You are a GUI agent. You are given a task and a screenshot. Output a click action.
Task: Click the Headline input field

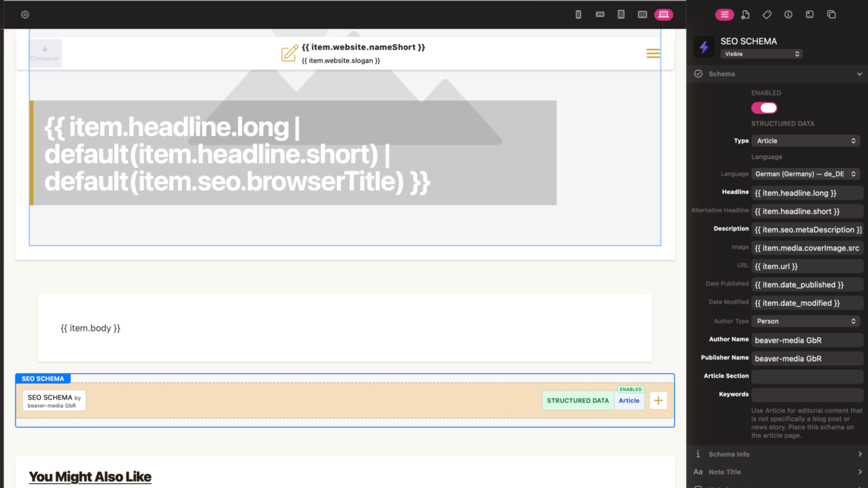[807, 193]
